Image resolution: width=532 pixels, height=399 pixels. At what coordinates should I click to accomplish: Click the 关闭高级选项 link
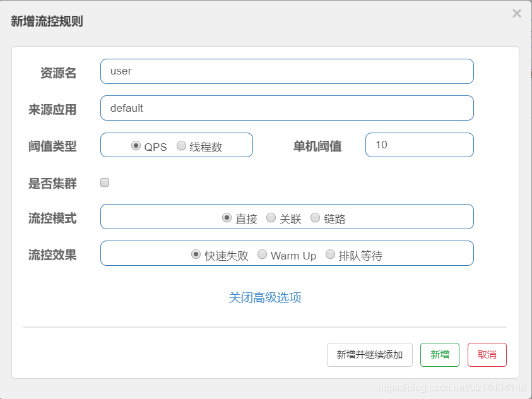266,297
